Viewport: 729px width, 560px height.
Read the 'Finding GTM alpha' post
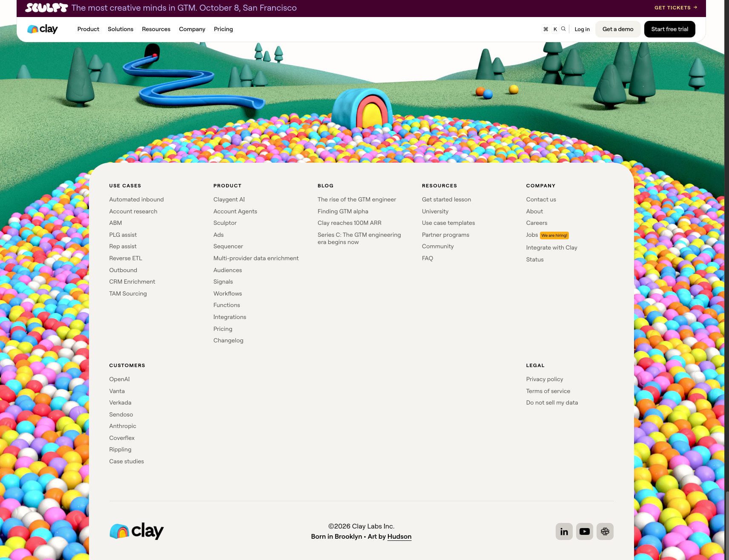343,211
